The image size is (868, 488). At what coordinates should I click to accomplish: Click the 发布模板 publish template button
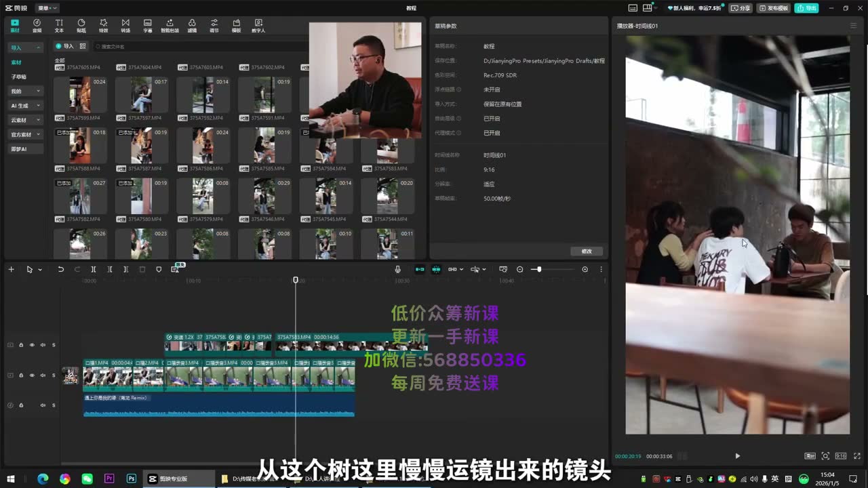pos(774,8)
